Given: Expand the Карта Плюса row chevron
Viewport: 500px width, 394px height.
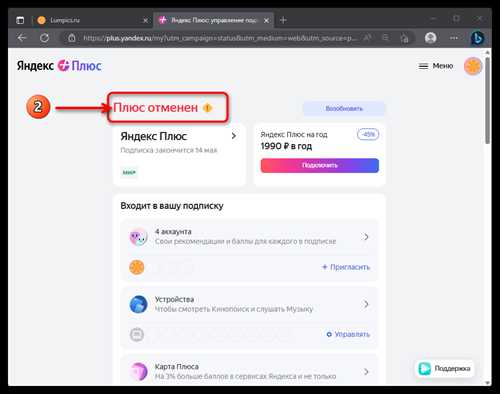Looking at the screenshot, I should (366, 372).
